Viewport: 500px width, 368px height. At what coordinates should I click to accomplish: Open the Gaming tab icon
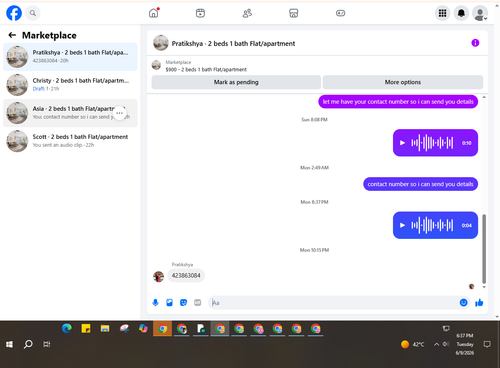point(340,13)
